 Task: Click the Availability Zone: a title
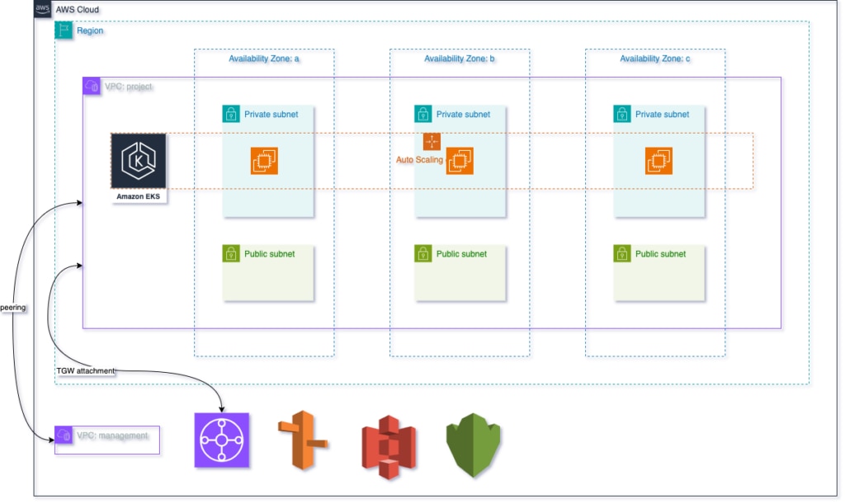tap(264, 59)
